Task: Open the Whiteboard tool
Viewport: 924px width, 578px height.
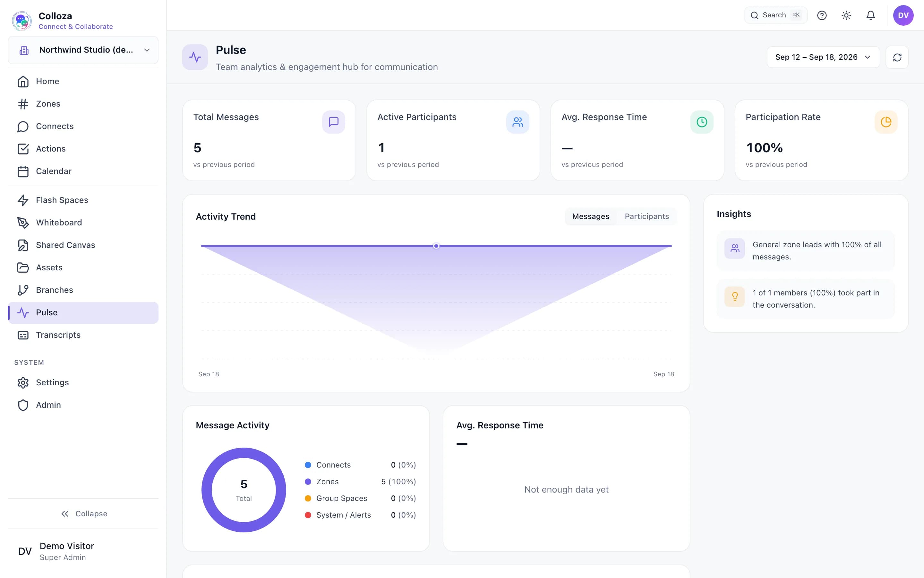Action: tap(83, 223)
